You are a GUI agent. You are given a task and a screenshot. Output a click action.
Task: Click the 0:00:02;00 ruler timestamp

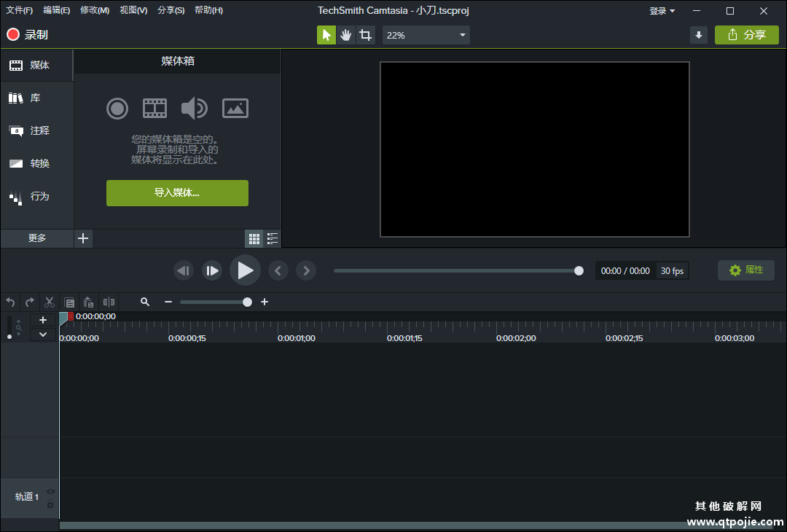[516, 338]
